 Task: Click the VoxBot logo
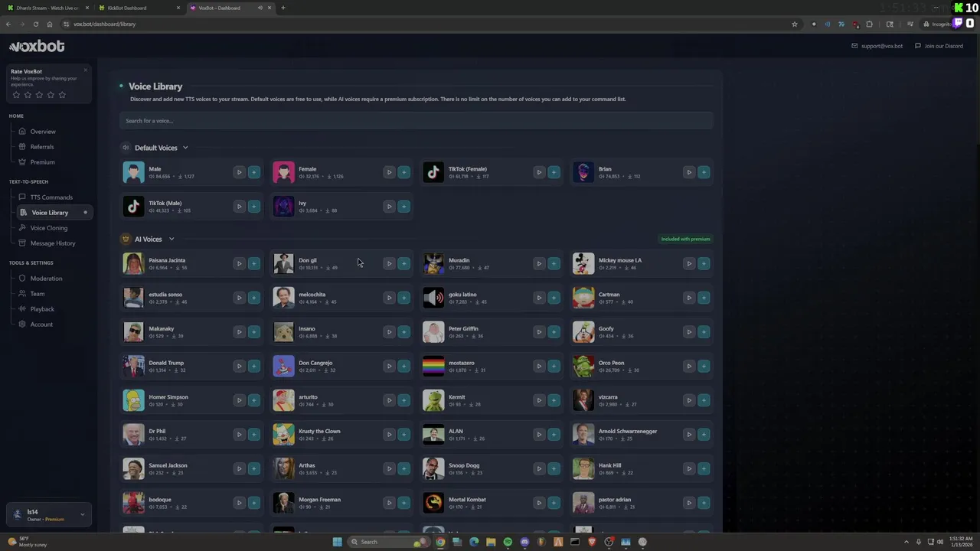[x=37, y=47]
